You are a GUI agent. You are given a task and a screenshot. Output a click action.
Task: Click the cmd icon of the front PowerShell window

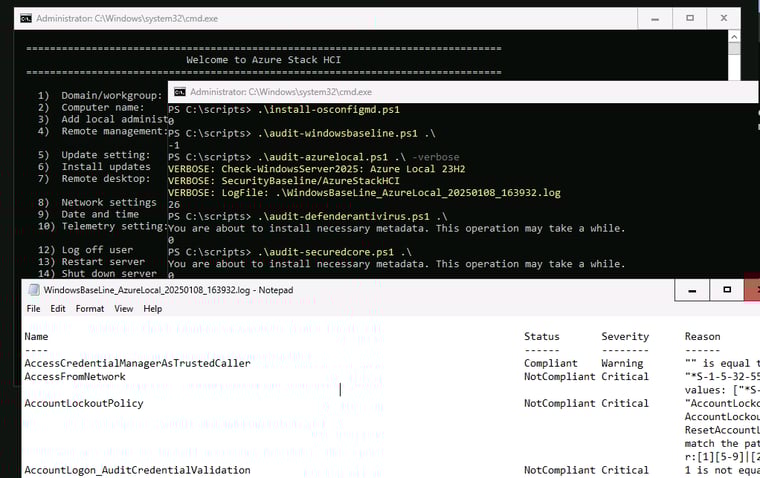pyautogui.click(x=180, y=92)
